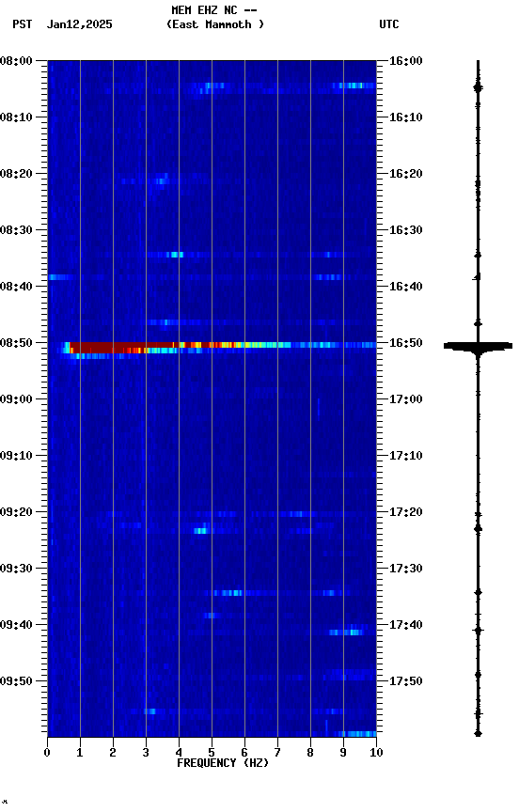Click the 'UTC' timezone label
Image resolution: width=519 pixels, height=812 pixels.
point(389,24)
